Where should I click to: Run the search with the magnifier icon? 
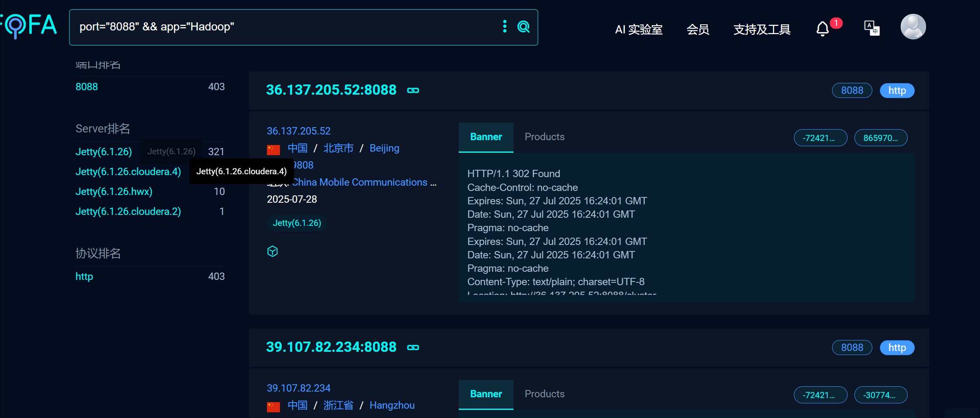[524, 27]
